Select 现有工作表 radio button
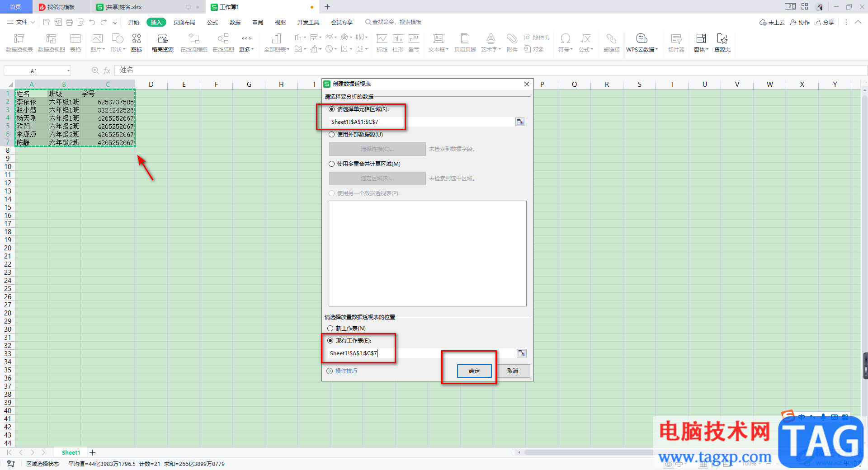The image size is (868, 470). (x=330, y=340)
